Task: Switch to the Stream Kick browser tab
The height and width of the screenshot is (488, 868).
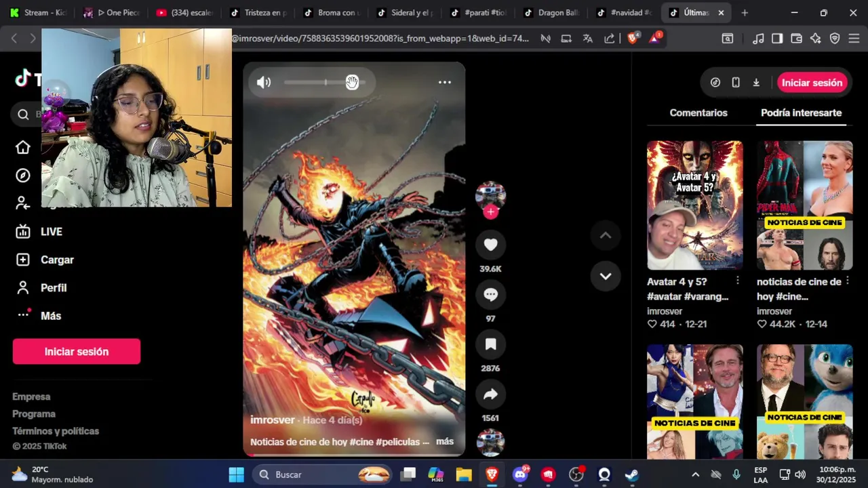Action: pos(39,13)
